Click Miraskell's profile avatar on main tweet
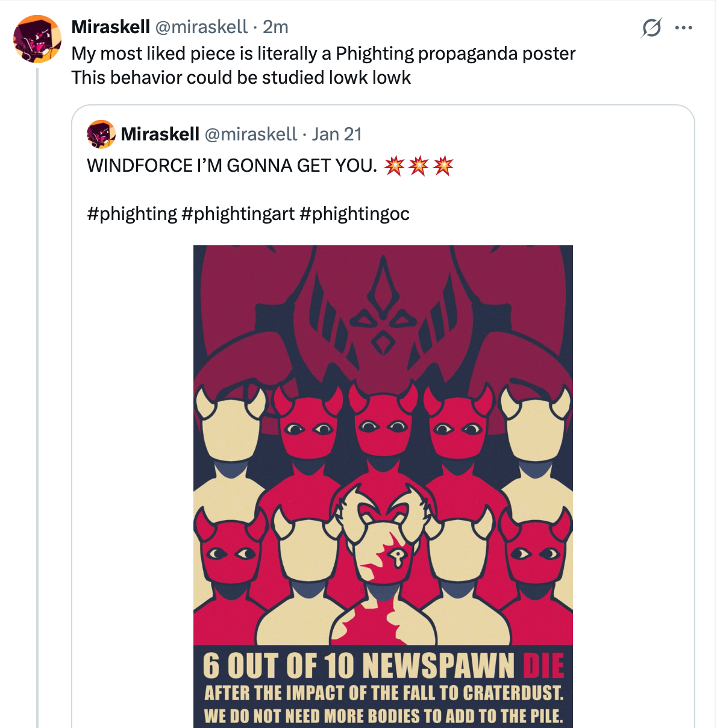Screen dimensions: 723x728 (37, 39)
